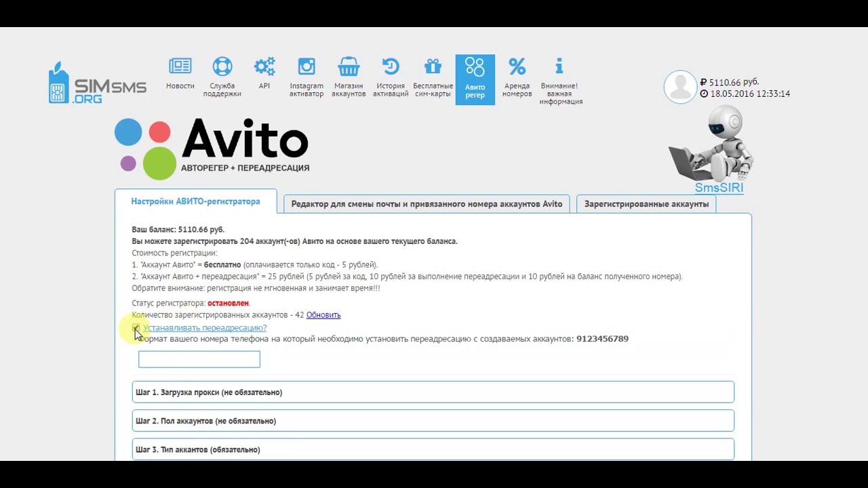Switch to Настройки АВИТО-регистратора tab
868x488 pixels.
click(195, 201)
